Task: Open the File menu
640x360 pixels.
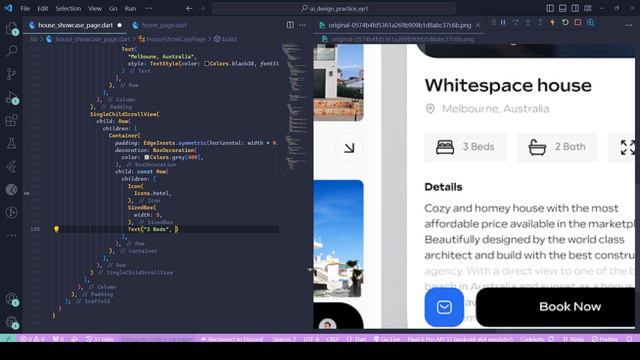Action: [25, 8]
